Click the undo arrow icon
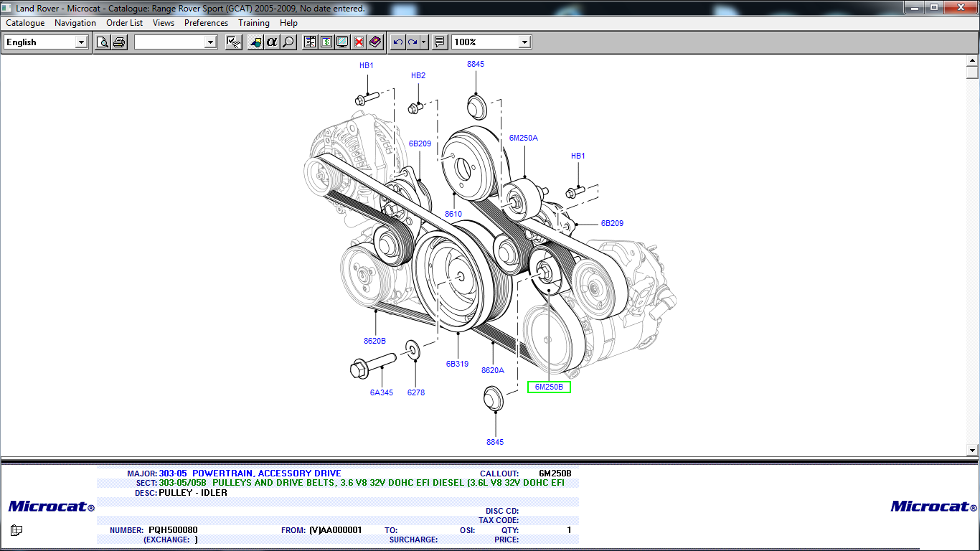This screenshot has width=980, height=551. click(x=398, y=42)
